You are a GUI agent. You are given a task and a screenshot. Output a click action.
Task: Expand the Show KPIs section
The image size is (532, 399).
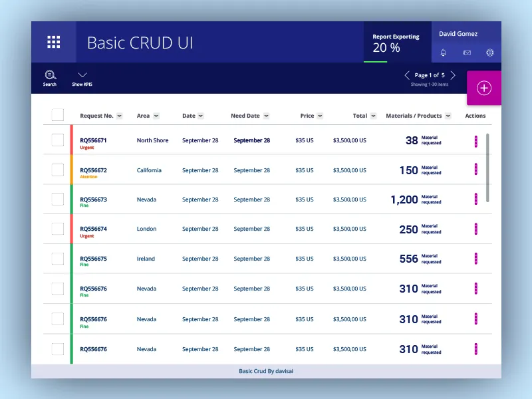[81, 78]
